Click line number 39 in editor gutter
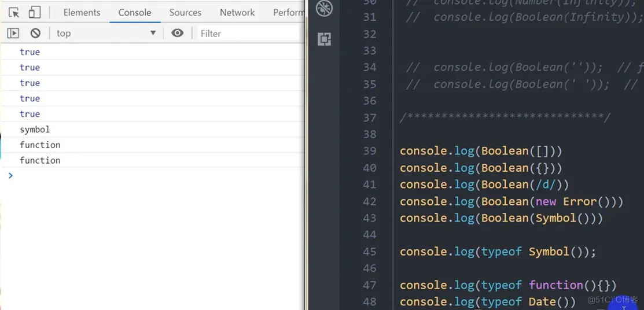The image size is (644, 310). pos(369,151)
